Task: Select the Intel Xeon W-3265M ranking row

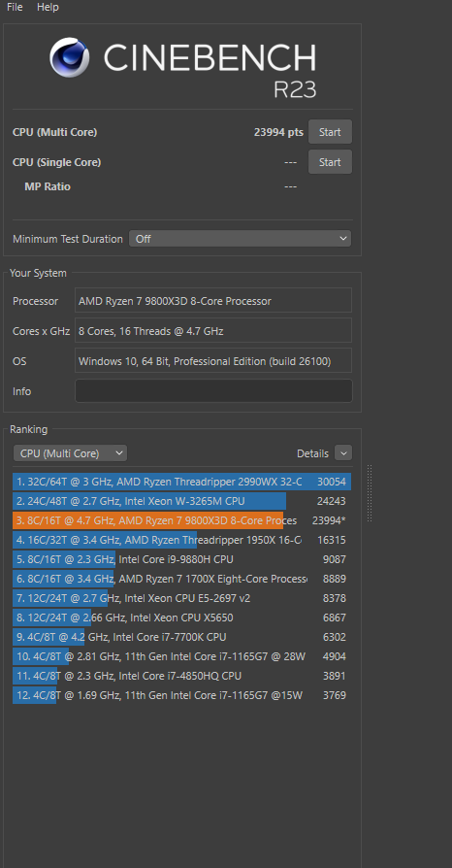Action: click(x=182, y=501)
